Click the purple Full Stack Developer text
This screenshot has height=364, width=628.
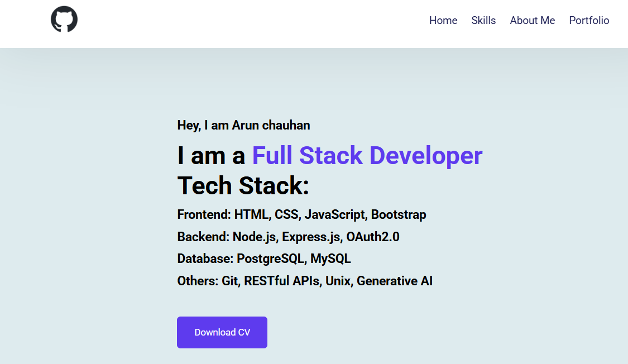tap(367, 155)
